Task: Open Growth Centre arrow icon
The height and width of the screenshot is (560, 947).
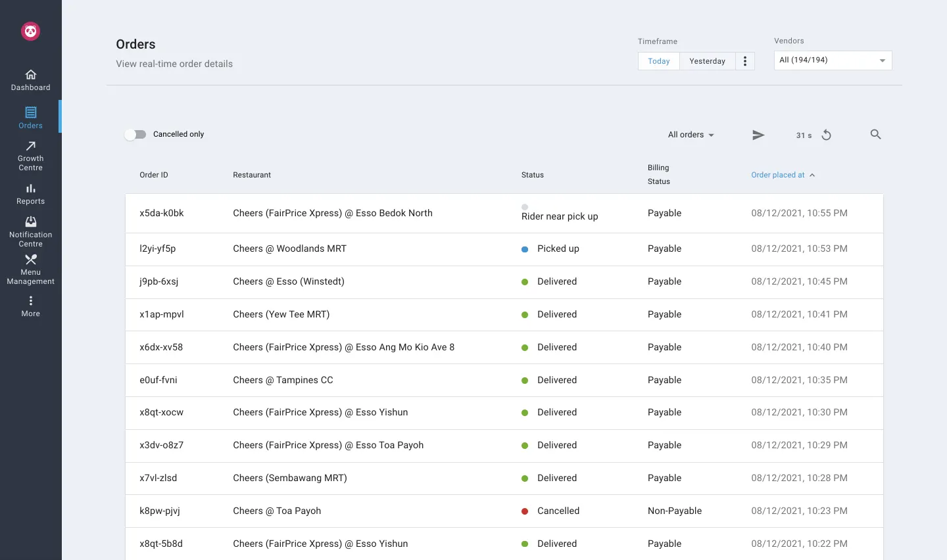Action: [x=30, y=146]
